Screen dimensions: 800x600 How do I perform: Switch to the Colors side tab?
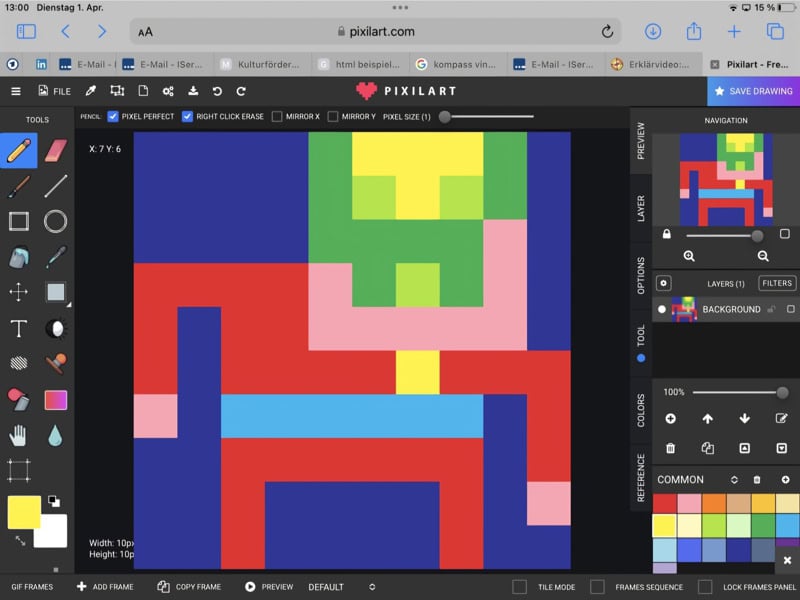(x=641, y=410)
